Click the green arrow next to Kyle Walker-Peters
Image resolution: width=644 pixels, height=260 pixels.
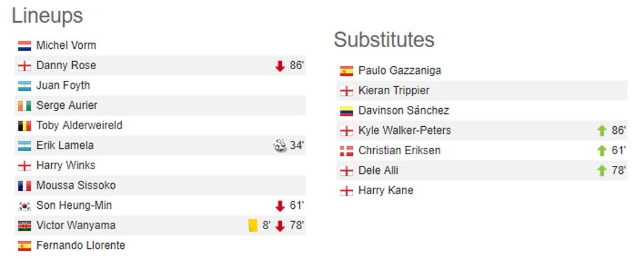pyautogui.click(x=601, y=131)
